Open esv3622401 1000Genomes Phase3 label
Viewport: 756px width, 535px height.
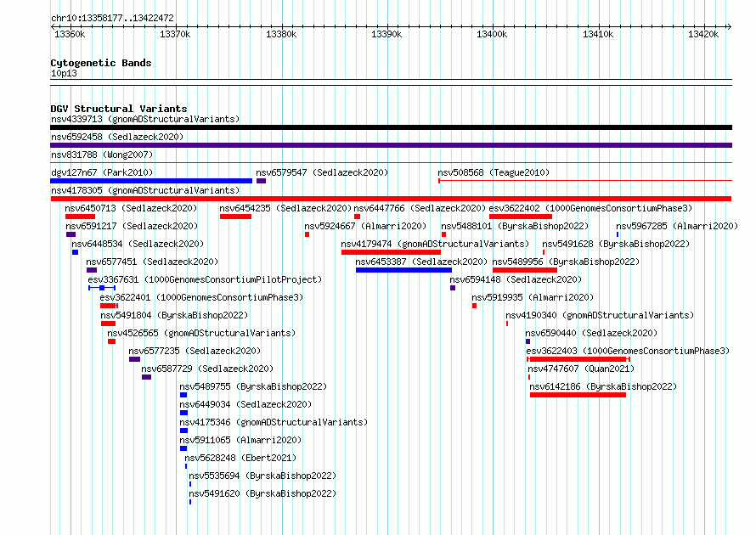coord(201,297)
